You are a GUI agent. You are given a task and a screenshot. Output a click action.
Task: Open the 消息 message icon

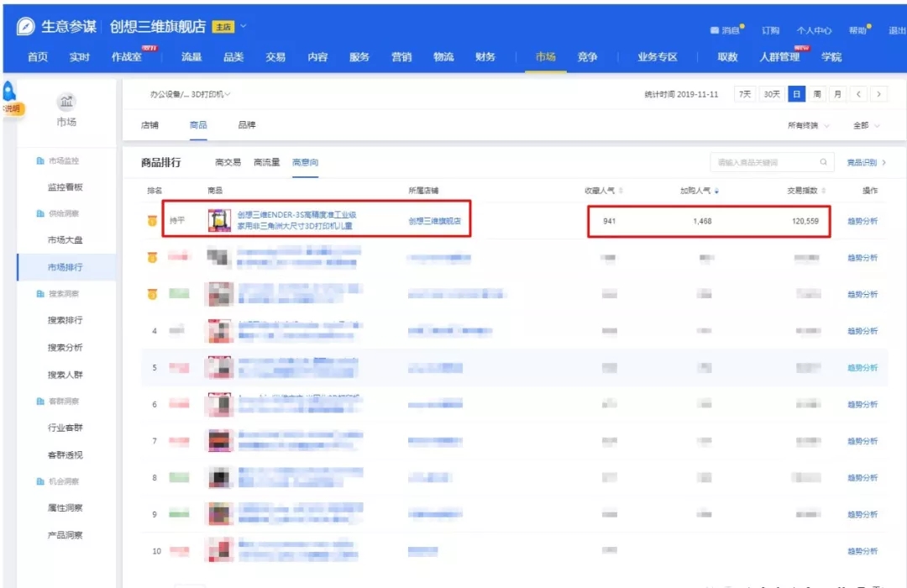[x=715, y=30]
